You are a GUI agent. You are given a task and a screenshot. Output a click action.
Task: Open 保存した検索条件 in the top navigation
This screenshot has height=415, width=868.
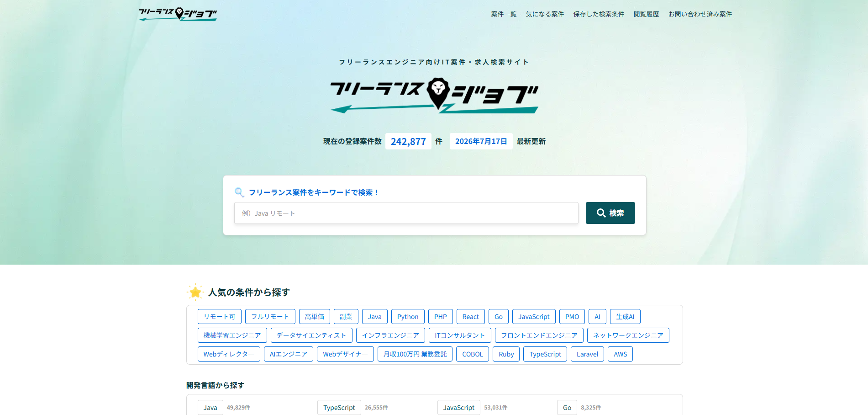pos(599,14)
